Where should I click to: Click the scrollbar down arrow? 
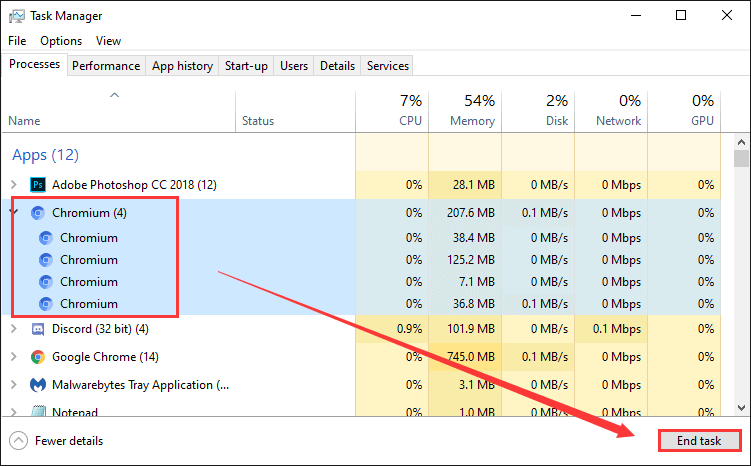pyautogui.click(x=741, y=408)
